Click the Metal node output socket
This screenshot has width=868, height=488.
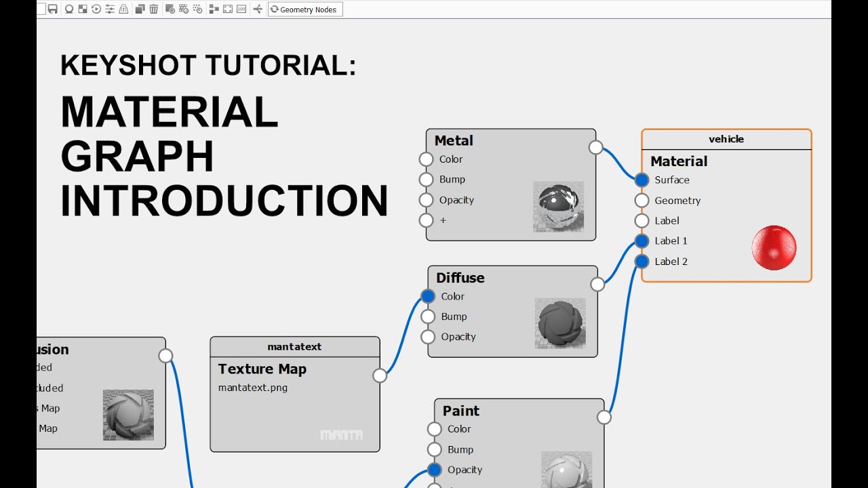point(595,147)
